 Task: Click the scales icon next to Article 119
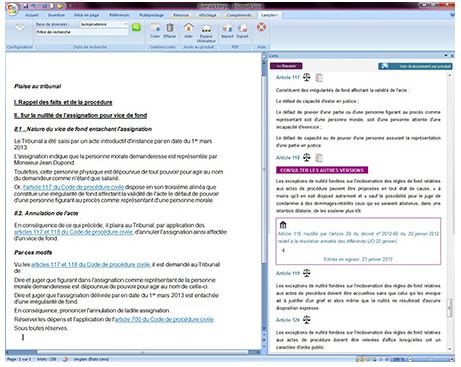click(306, 273)
